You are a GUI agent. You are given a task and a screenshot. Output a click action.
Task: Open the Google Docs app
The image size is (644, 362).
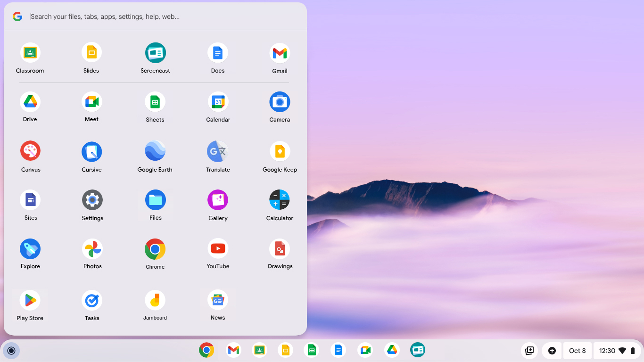[218, 52]
